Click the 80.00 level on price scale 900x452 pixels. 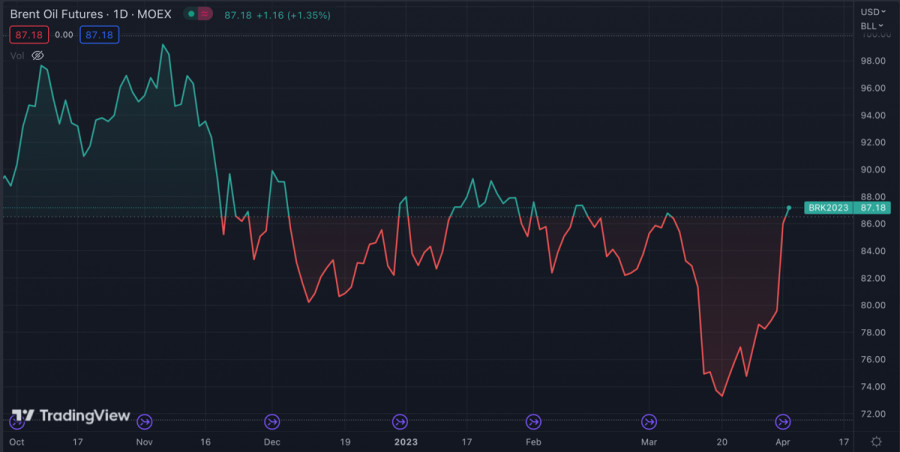[873, 305]
